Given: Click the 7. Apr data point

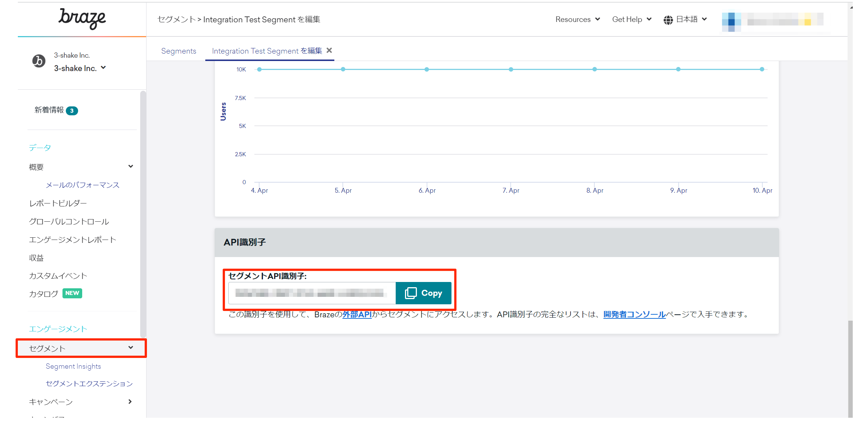Looking at the screenshot, I should click(511, 69).
